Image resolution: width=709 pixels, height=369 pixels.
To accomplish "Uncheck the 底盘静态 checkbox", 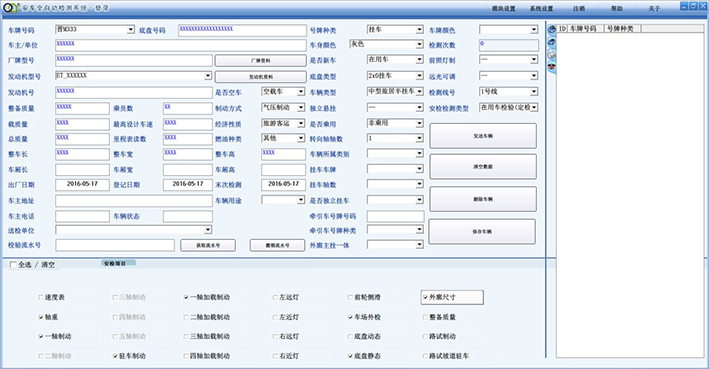I will click(x=350, y=356).
